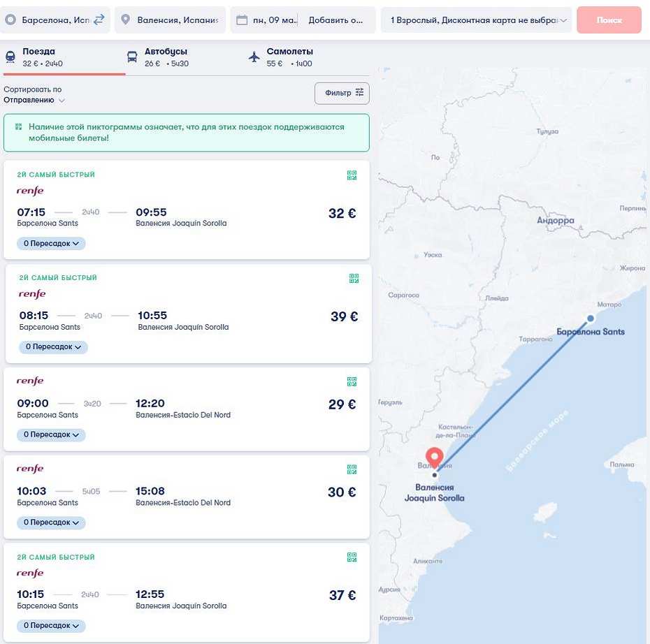Open passengers and discount card dropdown
The height and width of the screenshot is (644, 650).
point(477,20)
